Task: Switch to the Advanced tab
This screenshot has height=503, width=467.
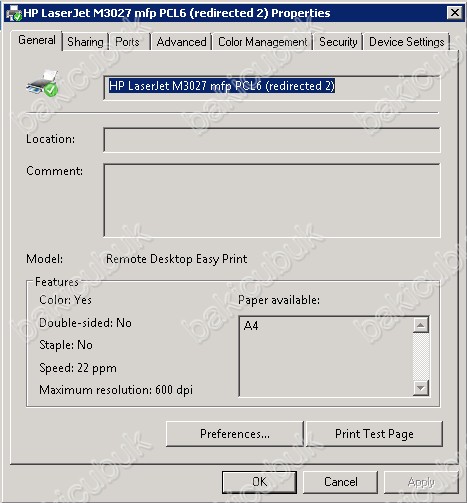Action: (181, 42)
